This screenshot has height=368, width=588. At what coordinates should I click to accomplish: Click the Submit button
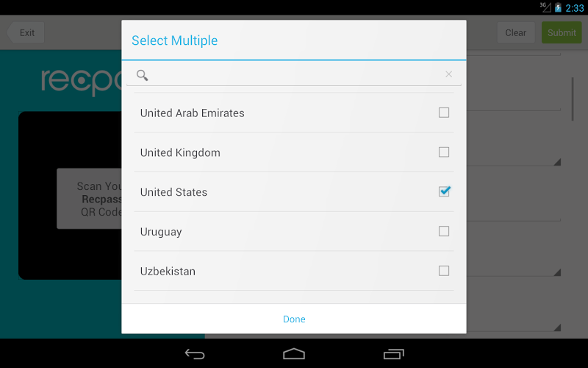562,32
